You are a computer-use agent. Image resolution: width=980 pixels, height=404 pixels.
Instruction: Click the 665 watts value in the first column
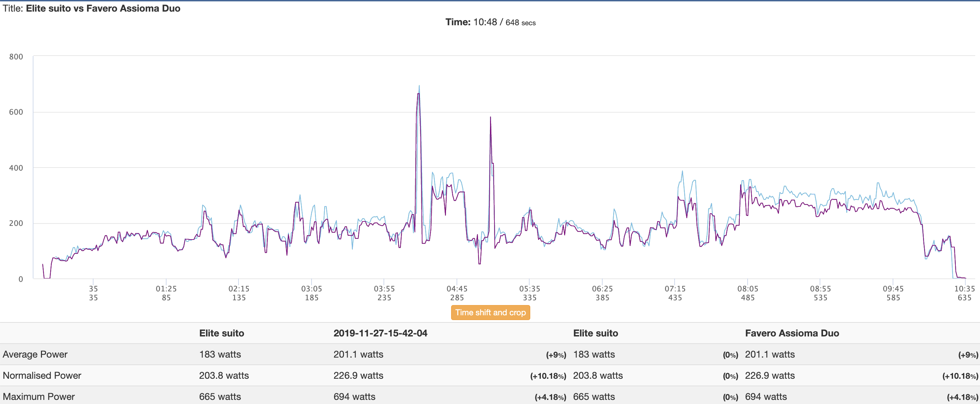[220, 396]
